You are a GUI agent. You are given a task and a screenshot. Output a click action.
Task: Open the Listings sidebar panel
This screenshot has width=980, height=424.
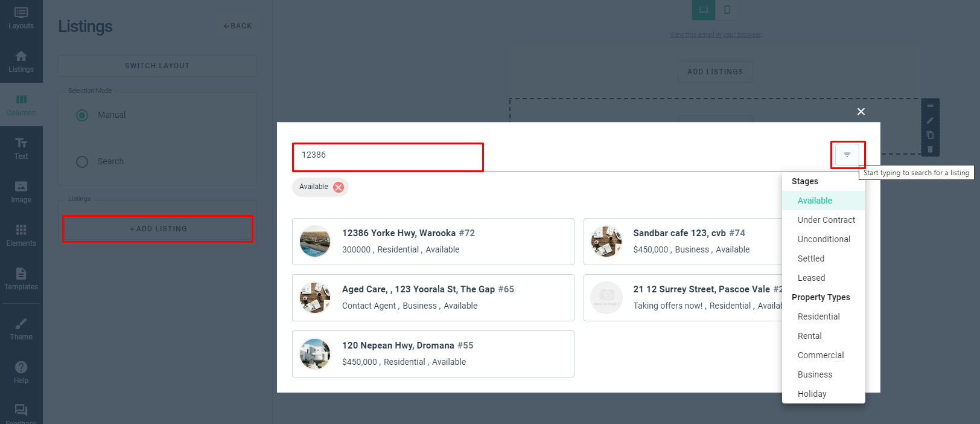coord(21,62)
